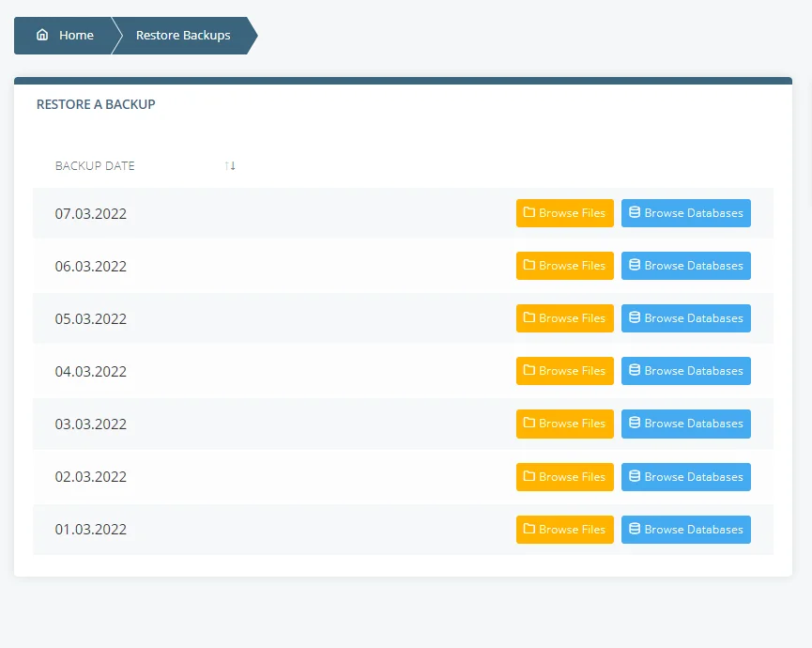812x648 pixels.
Task: Browse databases of the 05.03.2022 backup
Action: click(686, 317)
